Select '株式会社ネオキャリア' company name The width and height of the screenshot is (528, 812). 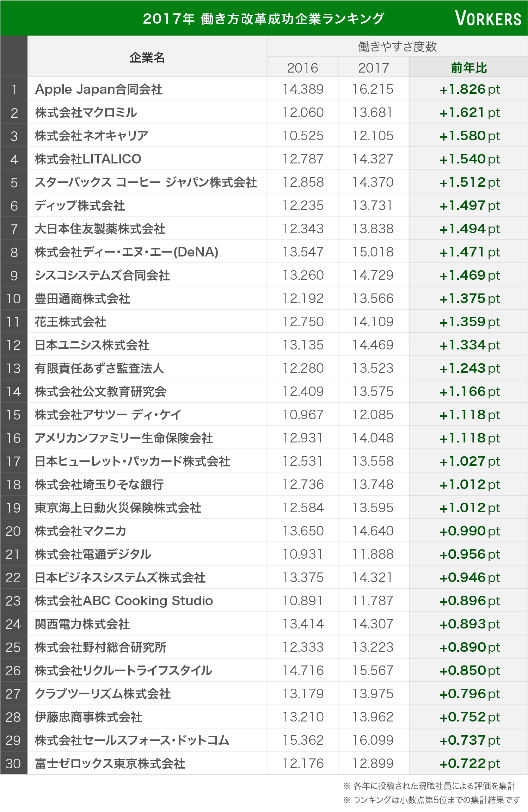(92, 136)
